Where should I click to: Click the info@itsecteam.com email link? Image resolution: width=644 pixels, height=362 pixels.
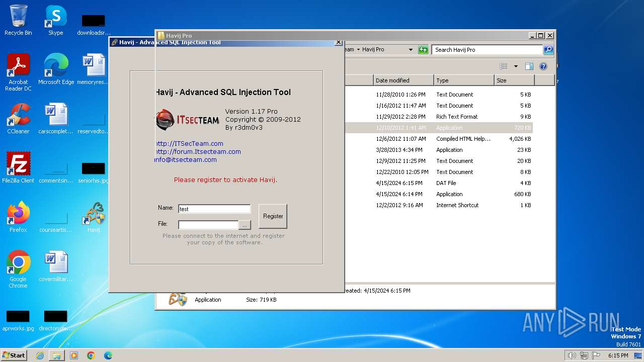186,160
